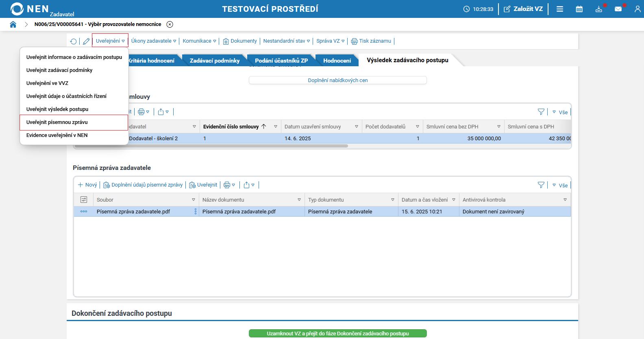Open the hamburger menu icon
Screen dimensions: 644x339
pos(560,9)
